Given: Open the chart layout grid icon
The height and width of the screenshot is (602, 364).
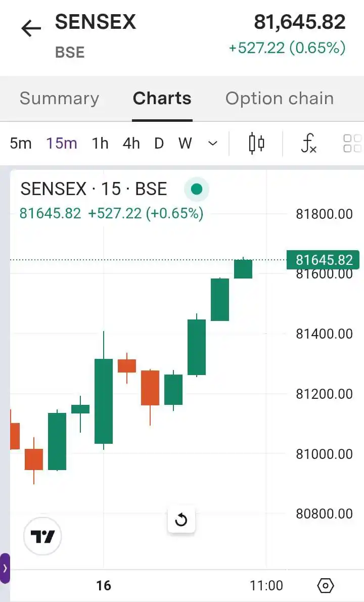Looking at the screenshot, I should tap(352, 143).
